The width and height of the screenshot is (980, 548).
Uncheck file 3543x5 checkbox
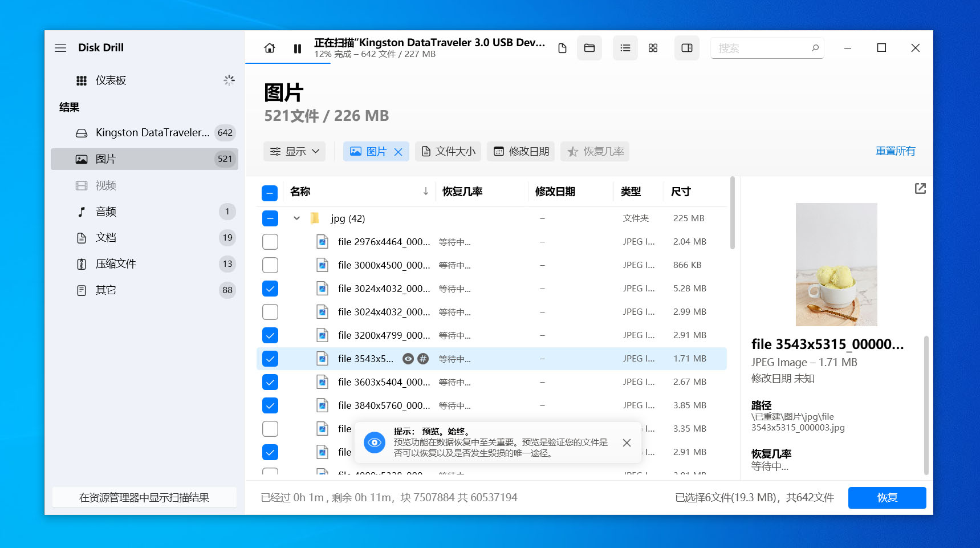(270, 359)
